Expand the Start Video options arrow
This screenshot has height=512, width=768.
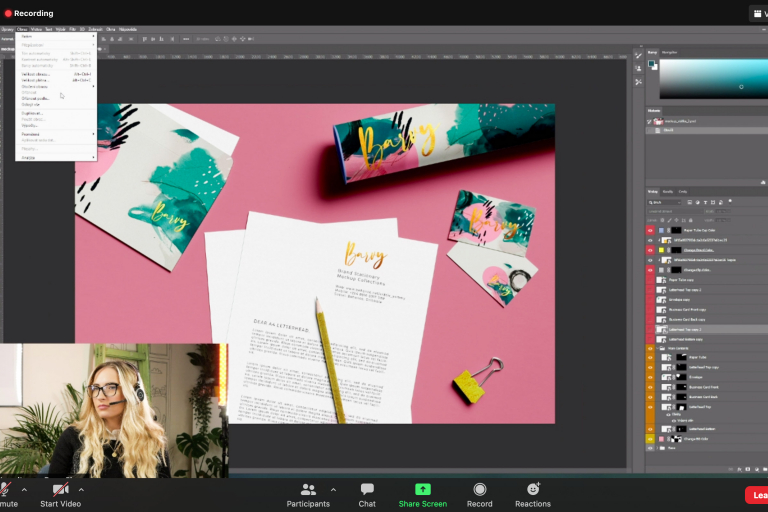(81, 490)
